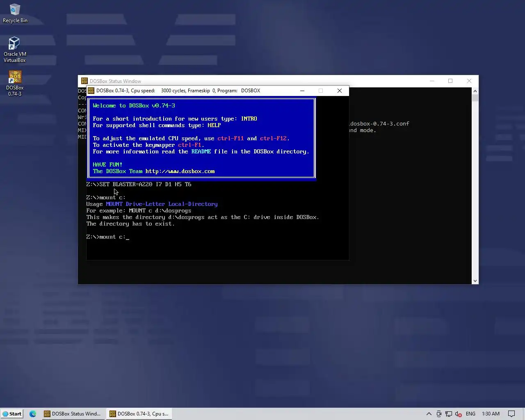Open the network status tray icon
The height and width of the screenshot is (420, 525).
(x=449, y=413)
